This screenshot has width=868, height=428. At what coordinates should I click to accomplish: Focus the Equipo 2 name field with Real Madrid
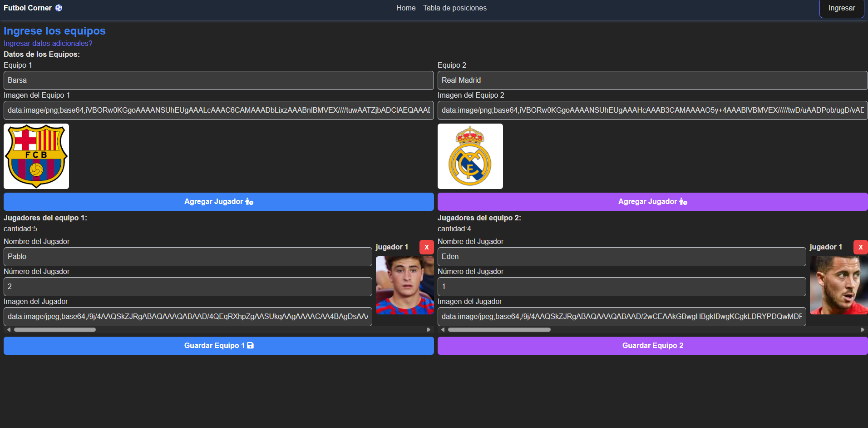click(653, 80)
